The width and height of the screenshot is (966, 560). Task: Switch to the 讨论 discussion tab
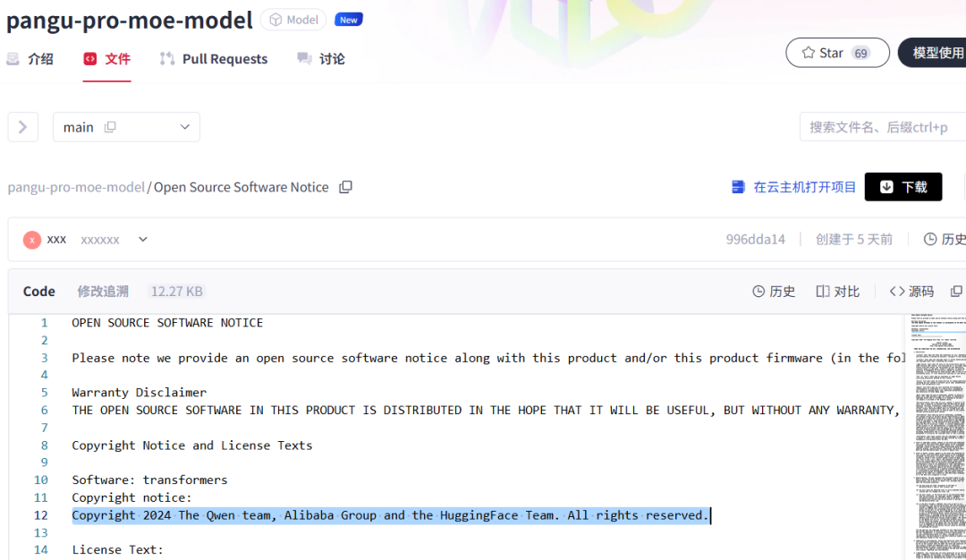321,58
